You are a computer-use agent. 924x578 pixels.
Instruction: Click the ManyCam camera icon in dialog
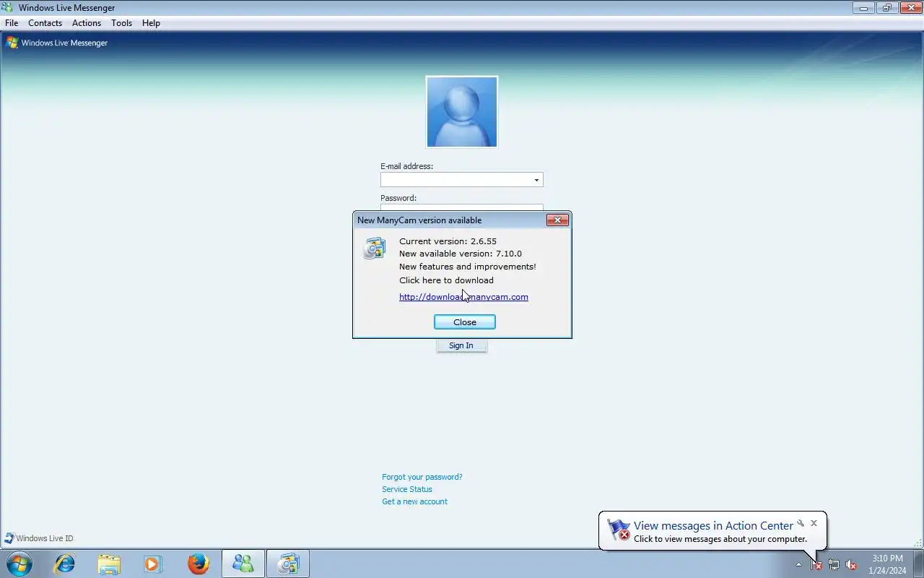pyautogui.click(x=374, y=248)
